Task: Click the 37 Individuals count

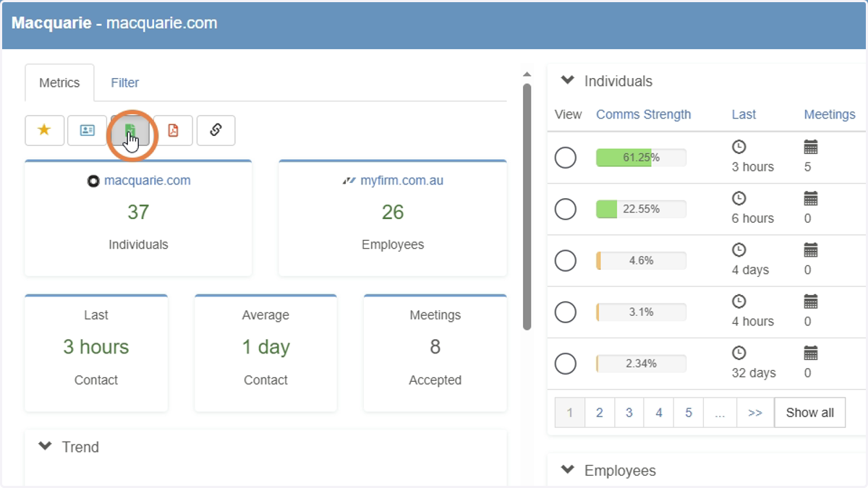Action: pos(138,212)
